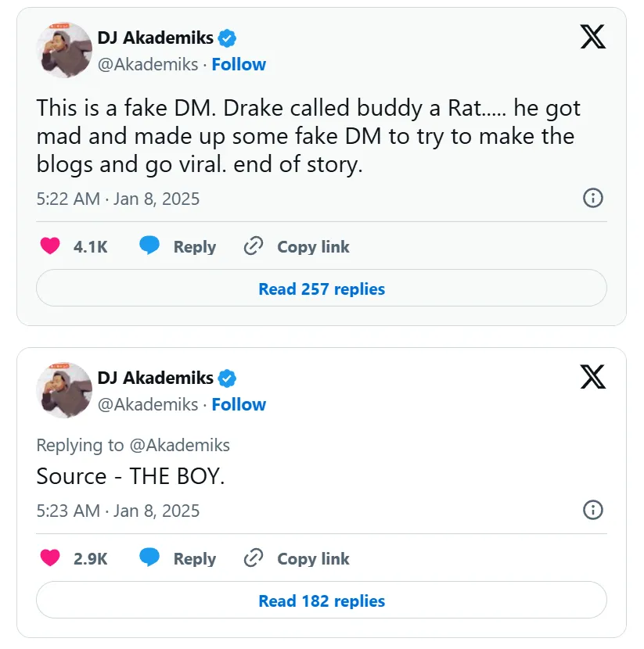This screenshot has width=644, height=649.
Task: Copy the link of the second tweet
Action: (x=253, y=558)
